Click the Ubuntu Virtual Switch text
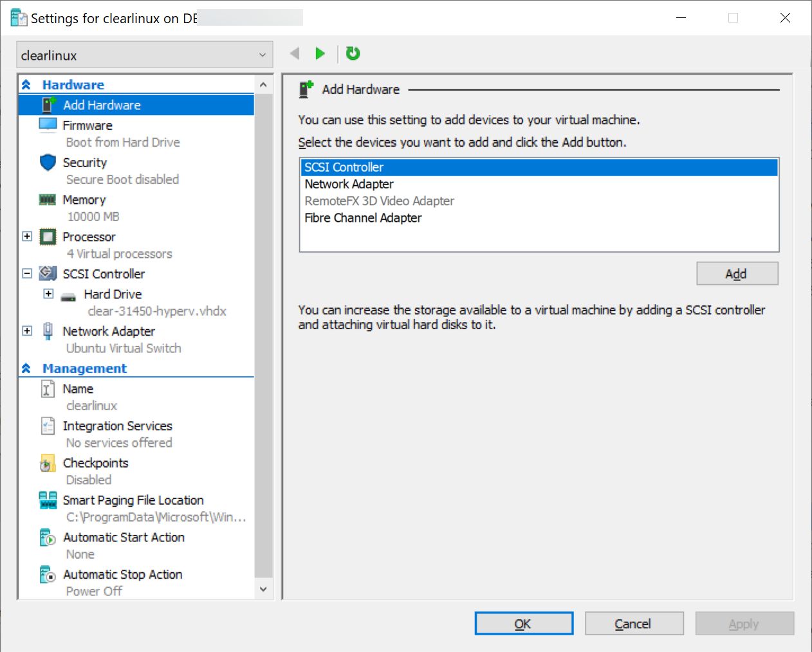 124,348
